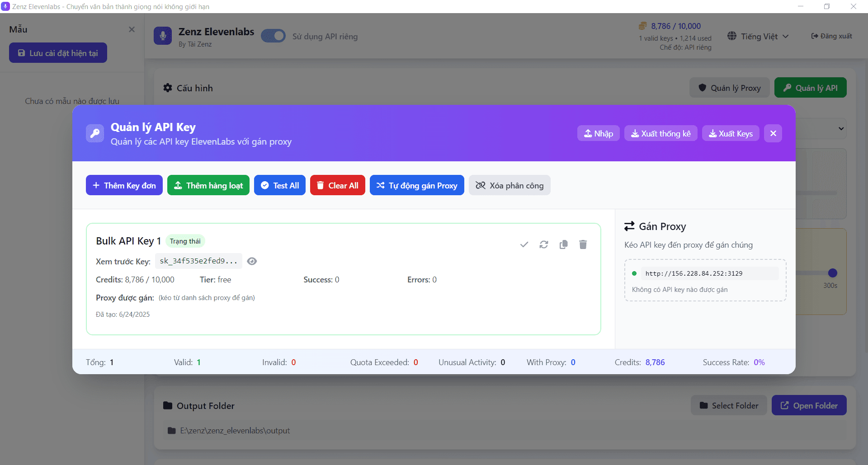Click Select Folder button
Image resolution: width=868 pixels, height=465 pixels.
click(x=729, y=405)
